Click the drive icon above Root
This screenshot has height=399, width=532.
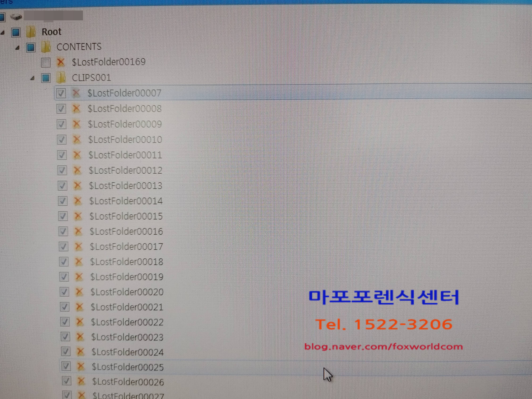(x=16, y=17)
